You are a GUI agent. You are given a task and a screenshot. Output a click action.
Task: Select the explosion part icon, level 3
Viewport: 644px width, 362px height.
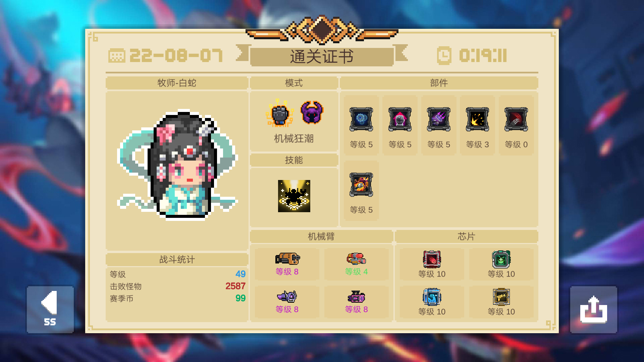coord(477,119)
